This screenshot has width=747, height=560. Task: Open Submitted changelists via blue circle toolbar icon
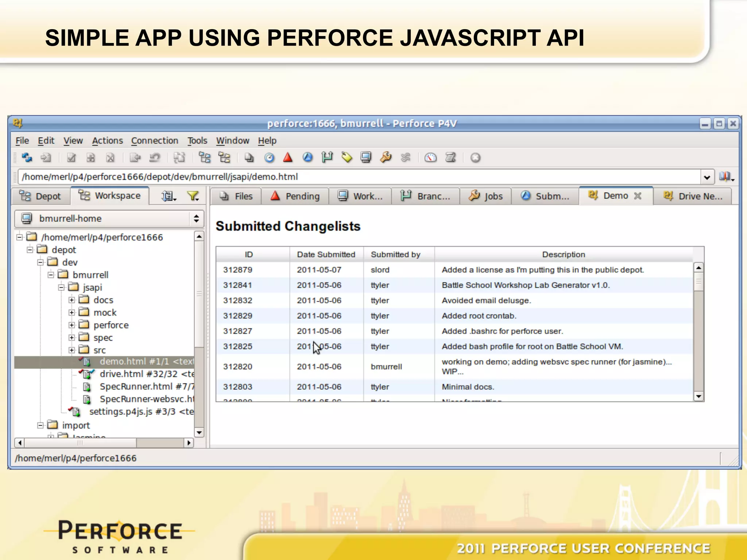click(x=307, y=157)
